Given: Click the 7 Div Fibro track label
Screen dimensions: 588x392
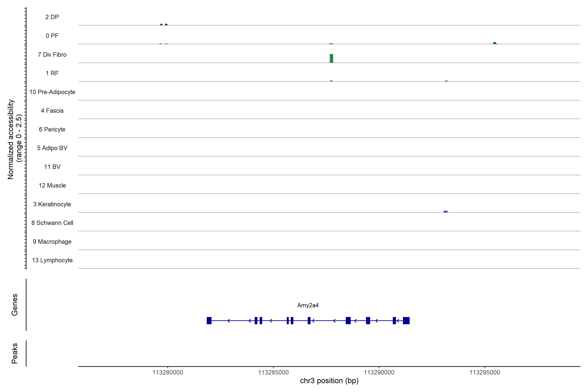Looking at the screenshot, I should pyautogui.click(x=52, y=55).
